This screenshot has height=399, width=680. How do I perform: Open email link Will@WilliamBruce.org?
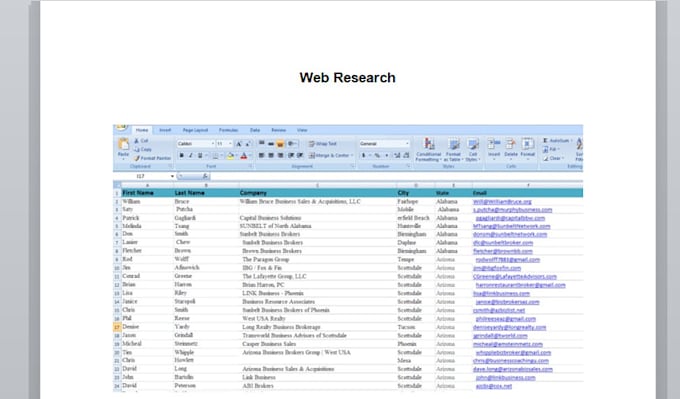(x=502, y=202)
